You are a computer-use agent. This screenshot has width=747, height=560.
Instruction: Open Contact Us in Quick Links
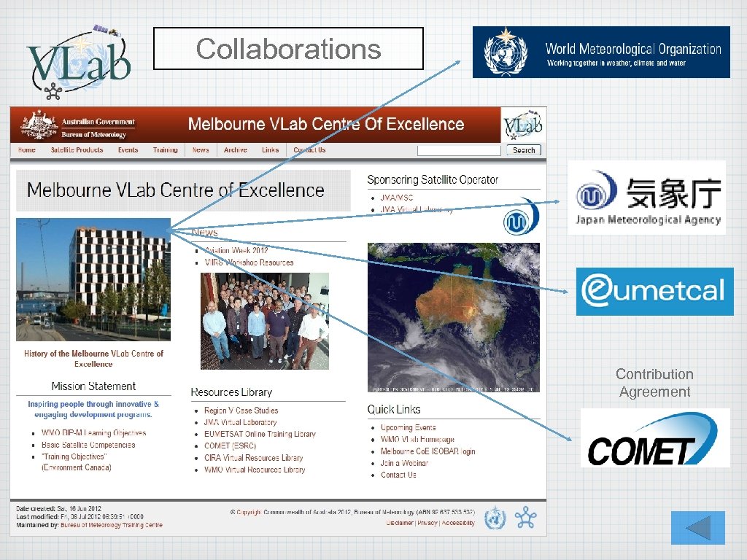tap(398, 475)
